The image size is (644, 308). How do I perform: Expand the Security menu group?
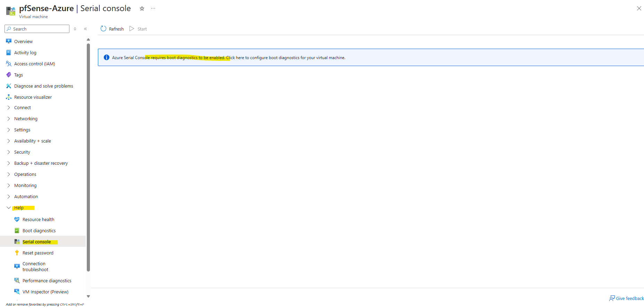pyautogui.click(x=9, y=152)
